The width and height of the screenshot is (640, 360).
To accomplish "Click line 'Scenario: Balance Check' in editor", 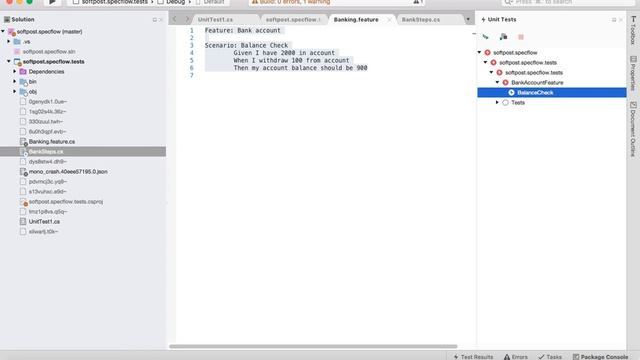I will tap(247, 45).
